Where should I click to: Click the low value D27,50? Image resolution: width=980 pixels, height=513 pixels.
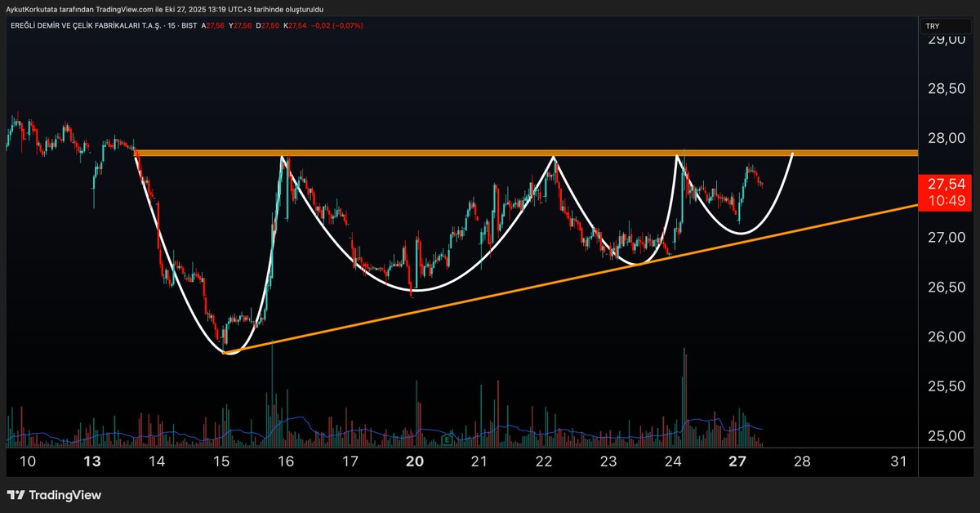(267, 26)
